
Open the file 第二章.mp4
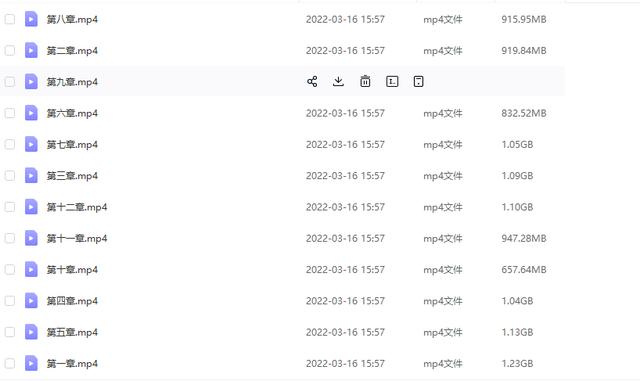pyautogui.click(x=72, y=51)
